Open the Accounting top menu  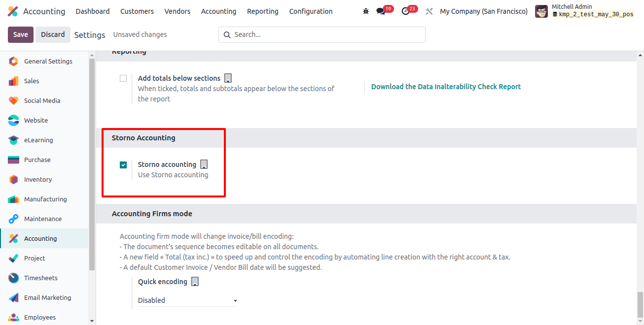(x=218, y=11)
